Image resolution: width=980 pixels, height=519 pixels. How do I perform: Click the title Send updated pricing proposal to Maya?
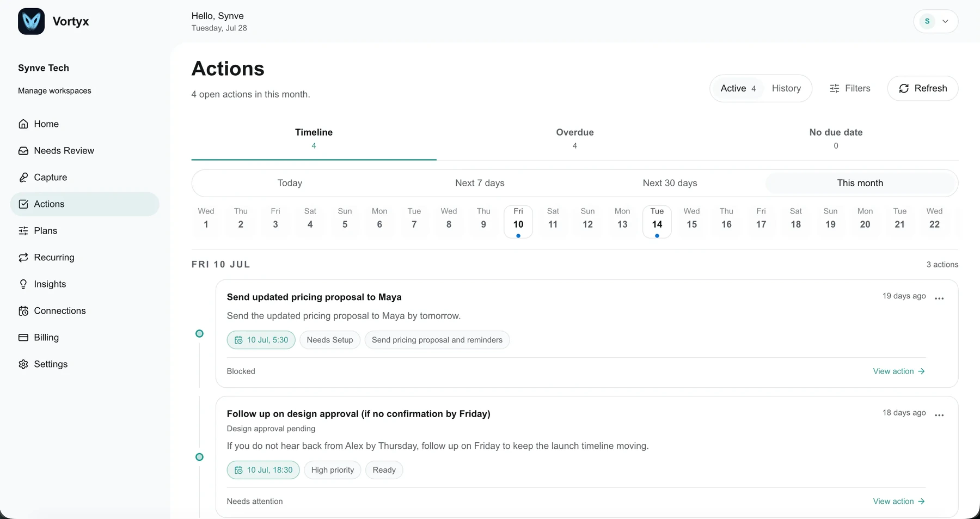pyautogui.click(x=314, y=297)
